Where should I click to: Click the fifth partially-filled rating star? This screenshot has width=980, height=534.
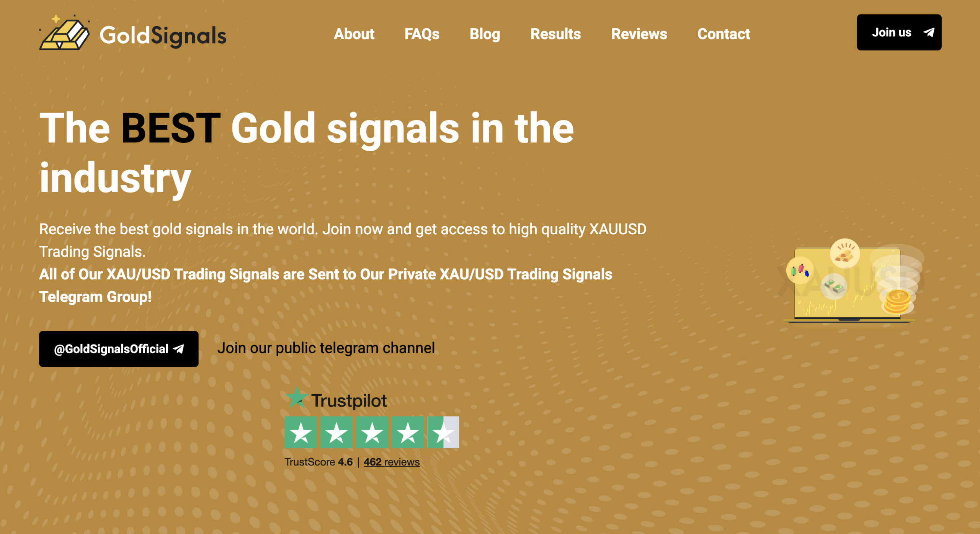pos(444,433)
